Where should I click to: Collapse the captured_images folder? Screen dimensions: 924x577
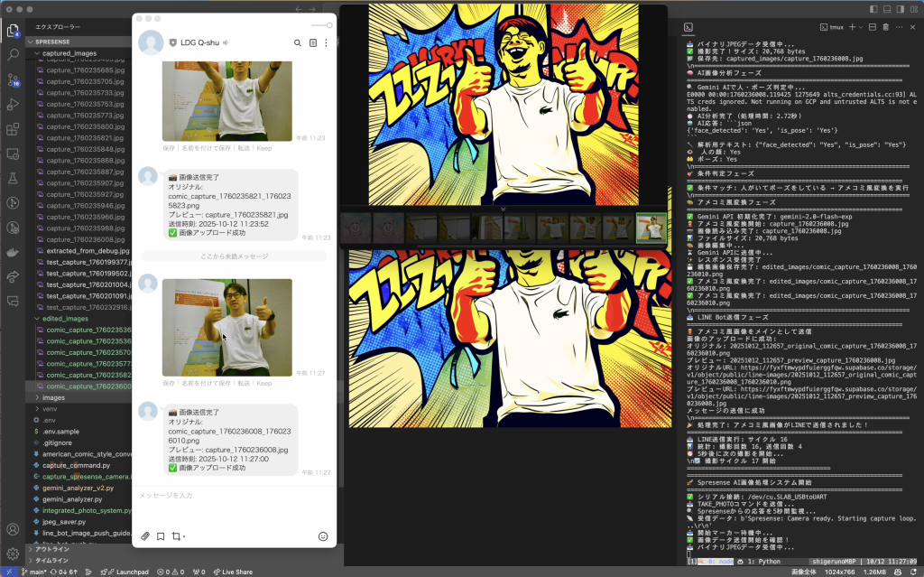point(69,53)
